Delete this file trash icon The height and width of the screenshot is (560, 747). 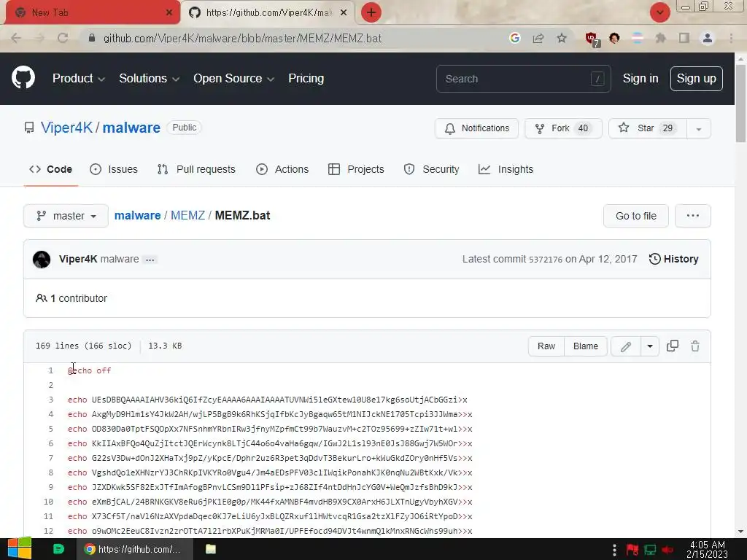[695, 346]
